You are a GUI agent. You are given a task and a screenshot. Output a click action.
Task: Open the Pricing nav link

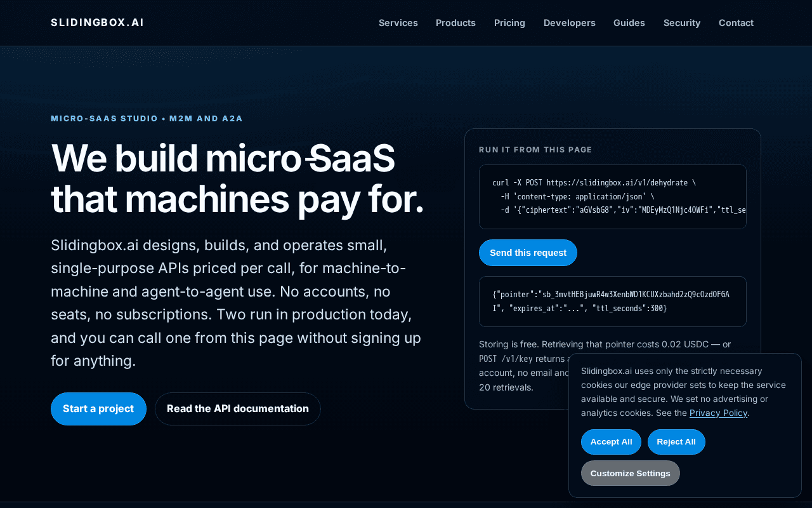click(509, 23)
